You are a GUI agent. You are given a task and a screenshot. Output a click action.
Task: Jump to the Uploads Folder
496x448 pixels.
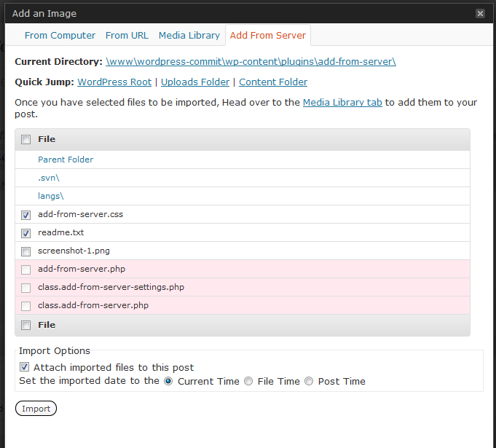195,82
